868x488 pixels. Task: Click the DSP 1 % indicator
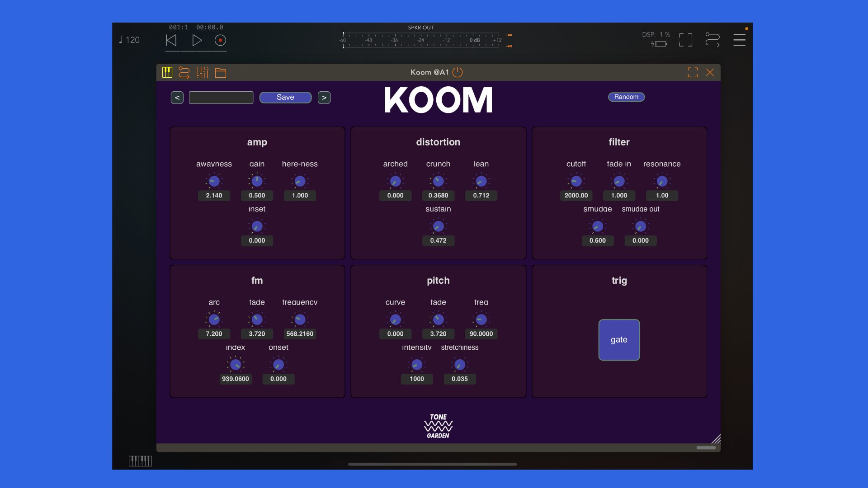coord(656,34)
